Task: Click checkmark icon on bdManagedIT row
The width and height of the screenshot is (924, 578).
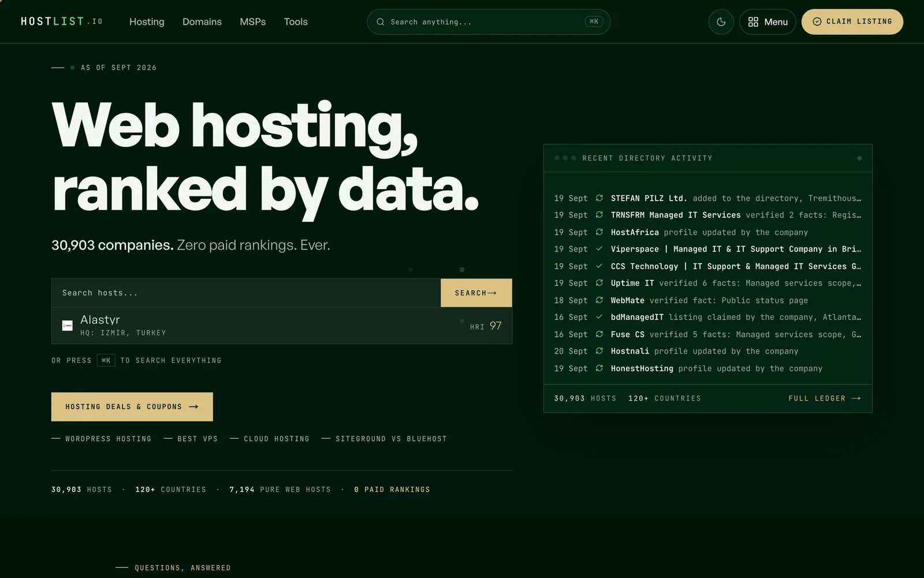Action: (x=599, y=317)
